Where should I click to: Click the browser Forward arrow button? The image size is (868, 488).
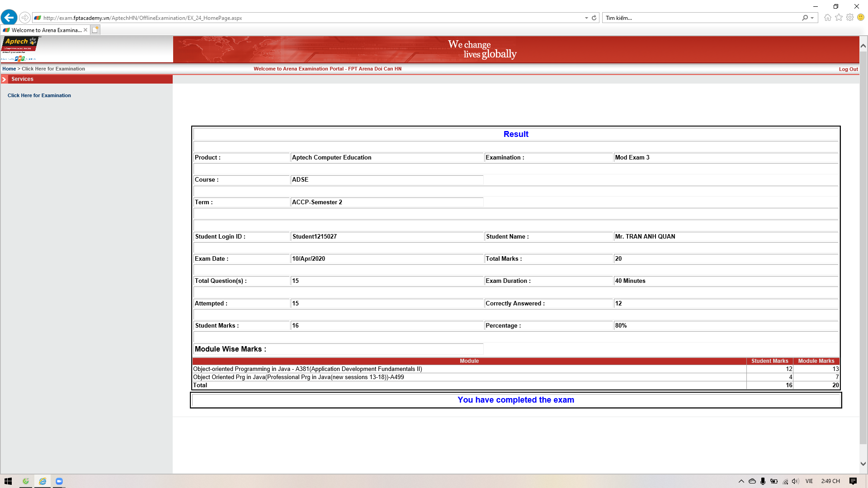click(25, 18)
